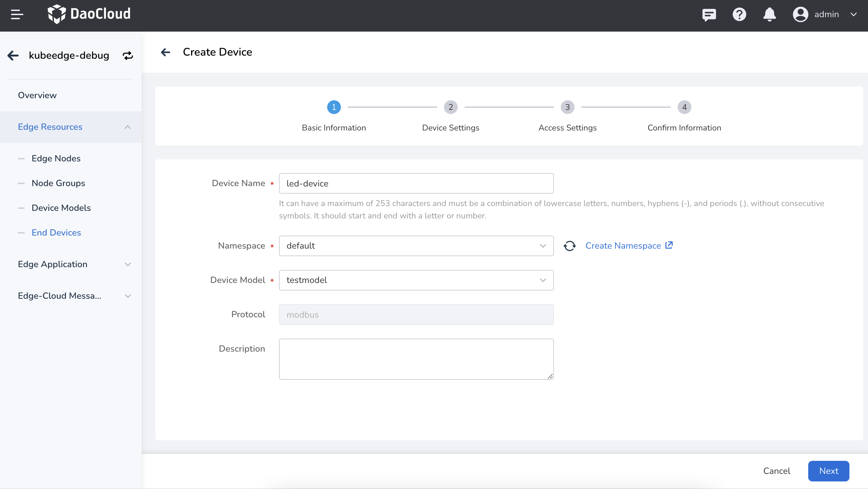Open the messages chat icon
This screenshot has height=489, width=868.
click(709, 14)
